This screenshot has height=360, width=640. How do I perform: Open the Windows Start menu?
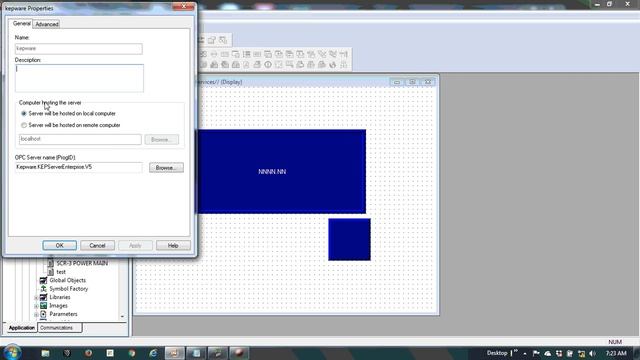click(x=12, y=353)
